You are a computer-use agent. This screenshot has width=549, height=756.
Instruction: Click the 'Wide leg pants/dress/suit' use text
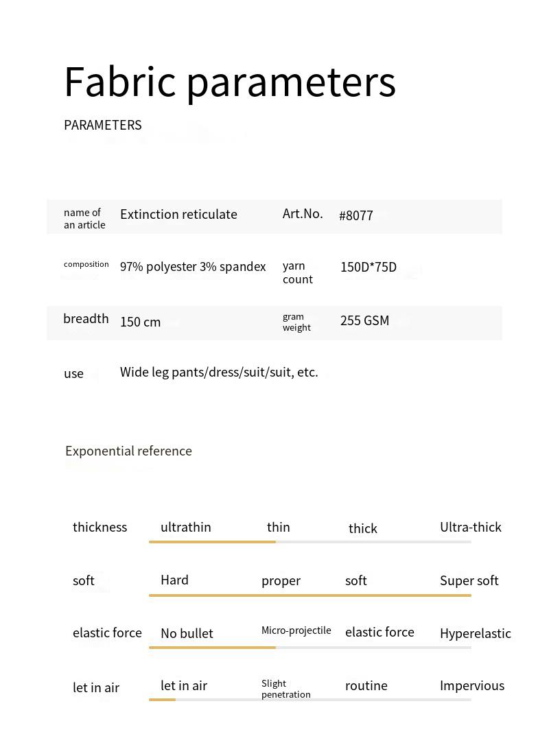[219, 372]
